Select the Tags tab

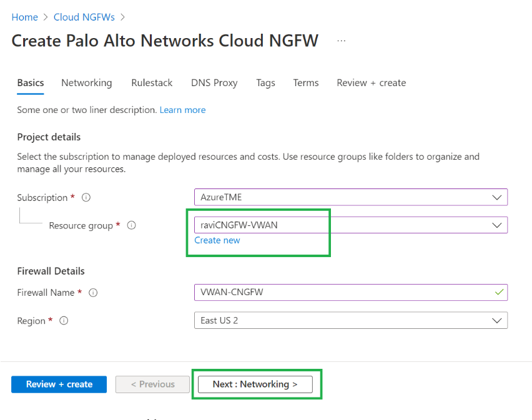pyautogui.click(x=265, y=83)
